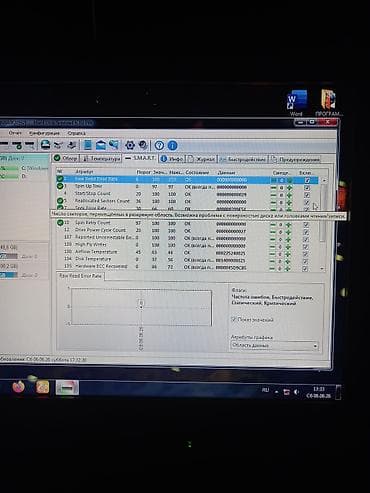Toggle the value labels checkbox below Флаги
The width and height of the screenshot is (370, 493).
pyautogui.click(x=234, y=319)
